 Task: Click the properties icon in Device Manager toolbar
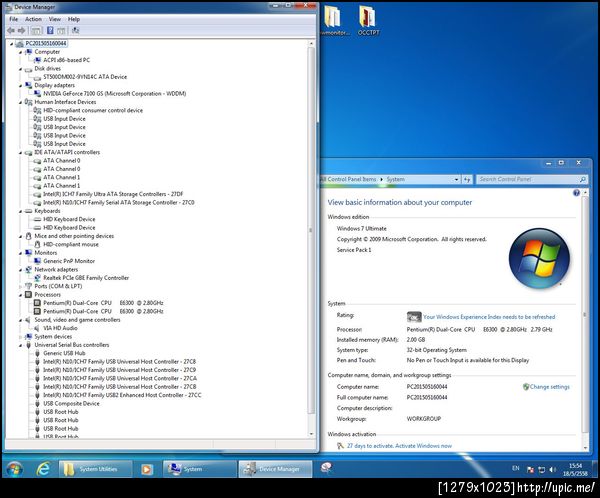point(36,31)
